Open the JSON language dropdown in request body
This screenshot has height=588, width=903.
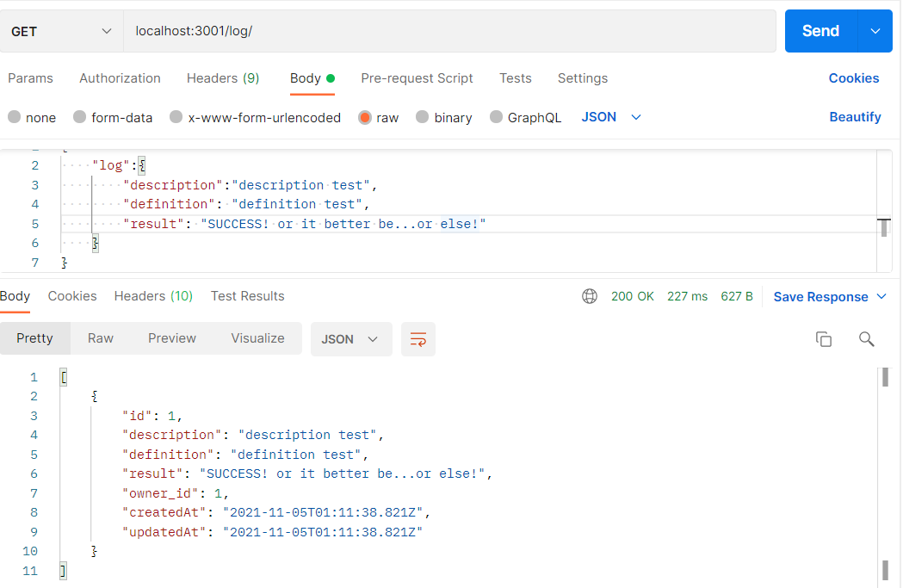pyautogui.click(x=610, y=117)
